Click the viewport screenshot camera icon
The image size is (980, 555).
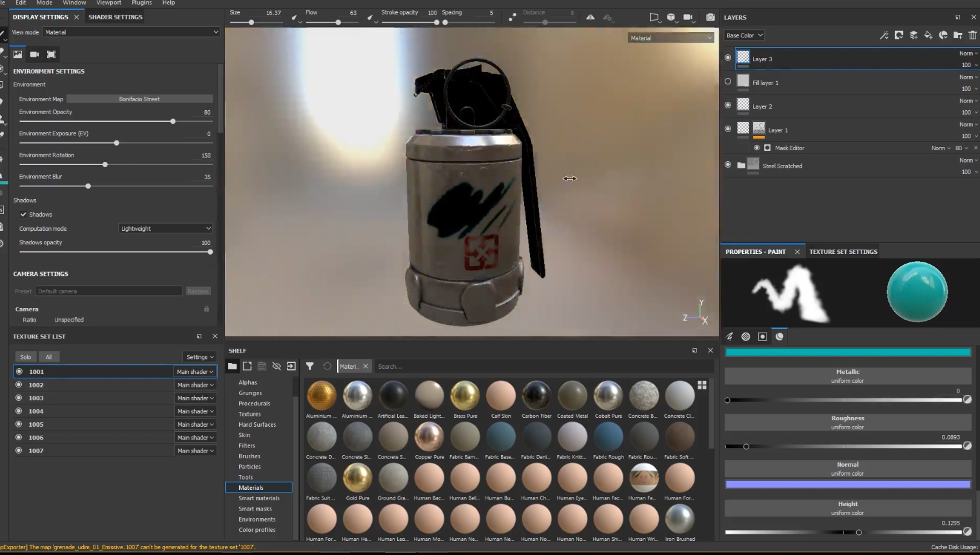tap(710, 17)
